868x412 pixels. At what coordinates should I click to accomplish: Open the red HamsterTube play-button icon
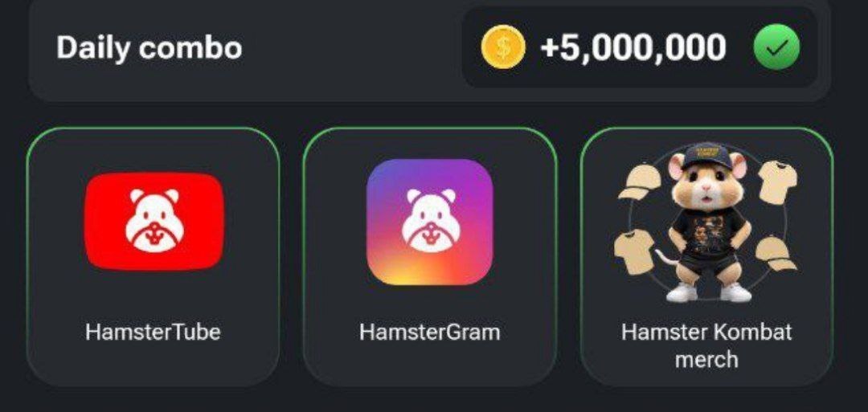pyautogui.click(x=154, y=221)
